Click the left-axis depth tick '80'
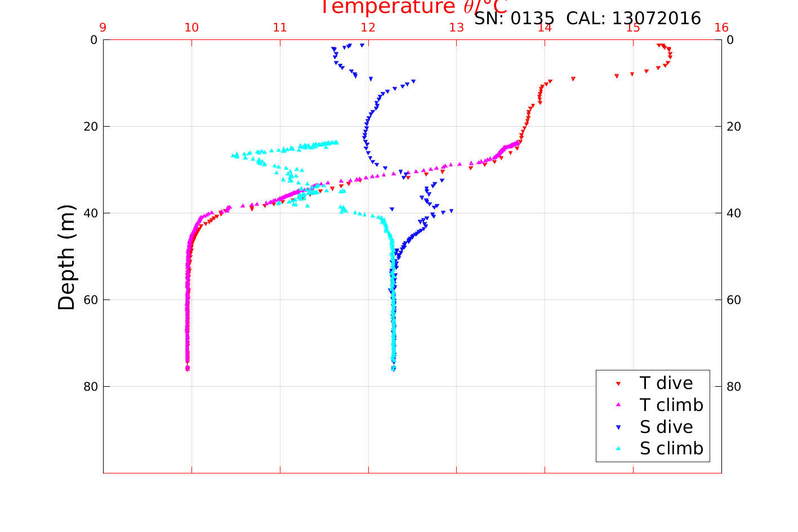The height and width of the screenshot is (532, 798). [x=90, y=386]
